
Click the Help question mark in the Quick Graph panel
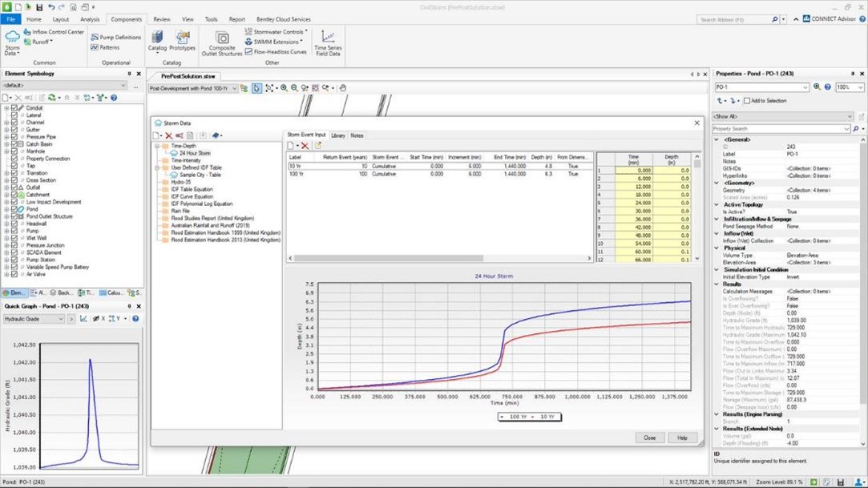tap(134, 318)
